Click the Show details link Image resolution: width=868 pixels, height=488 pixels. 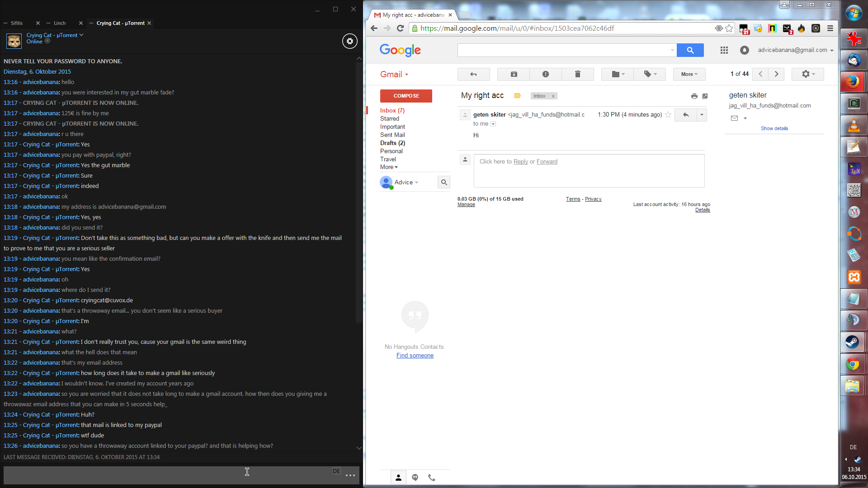click(x=774, y=128)
